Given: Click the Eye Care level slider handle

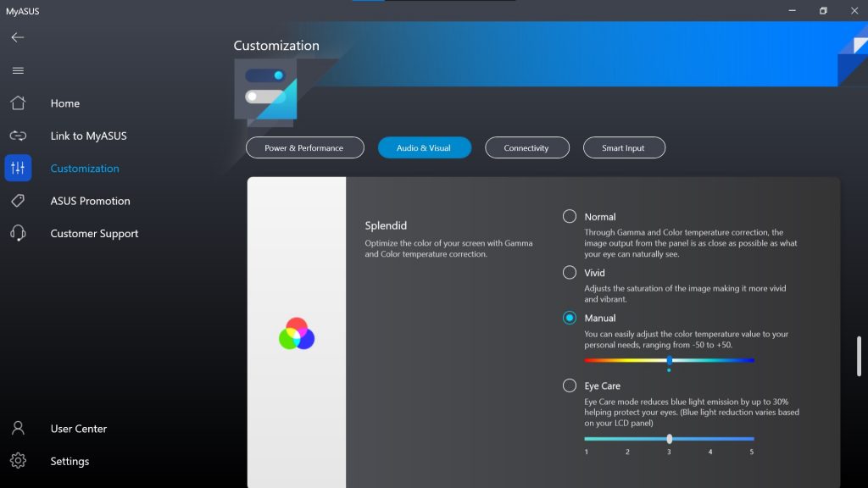Looking at the screenshot, I should (x=670, y=439).
